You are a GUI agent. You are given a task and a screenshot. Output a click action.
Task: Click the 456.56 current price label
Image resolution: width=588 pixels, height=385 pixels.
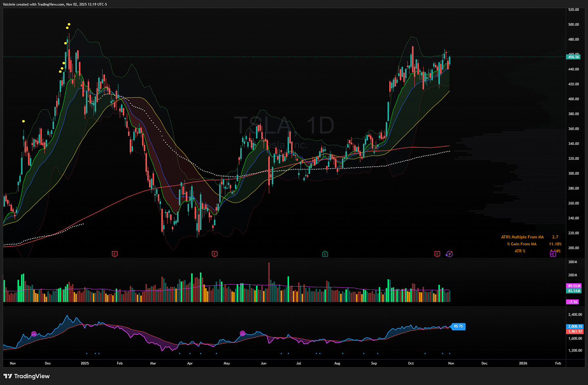[x=573, y=57]
